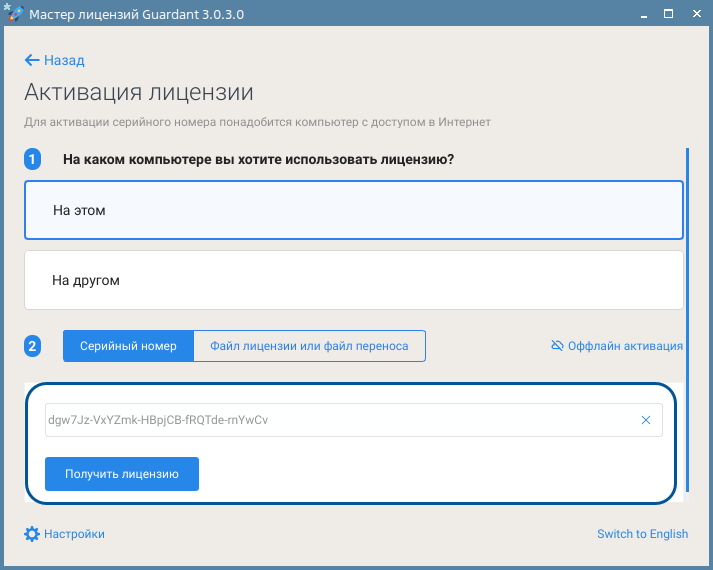
Task: Switch to the "Серийный номер" tab
Action: pos(128,346)
